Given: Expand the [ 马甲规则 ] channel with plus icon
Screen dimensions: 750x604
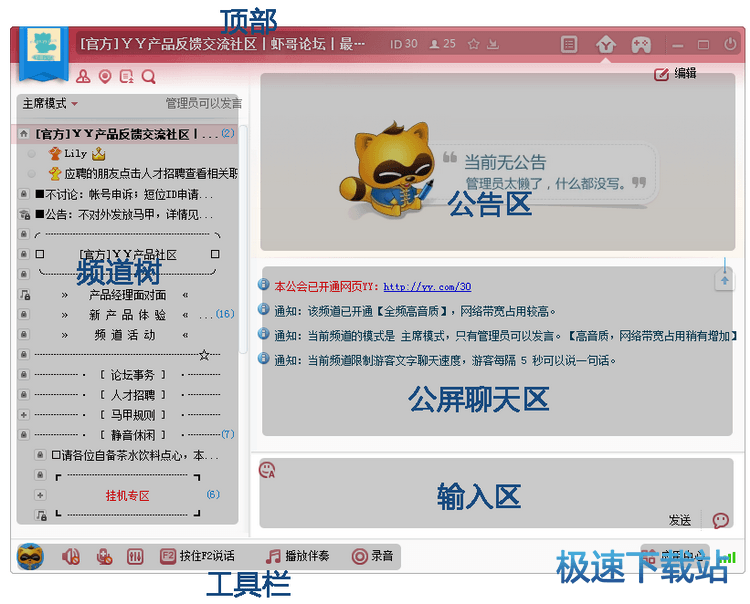Looking at the screenshot, I should coord(23,415).
